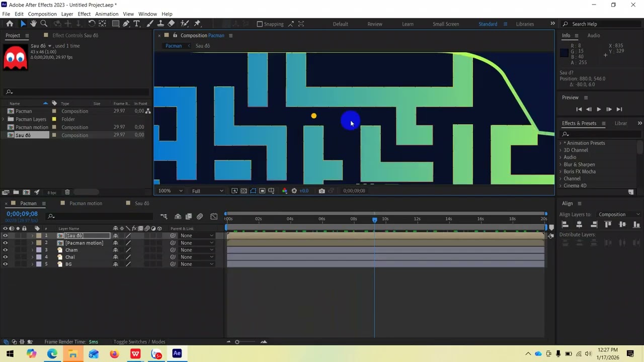Click the Region of Interest icon

click(x=262, y=191)
